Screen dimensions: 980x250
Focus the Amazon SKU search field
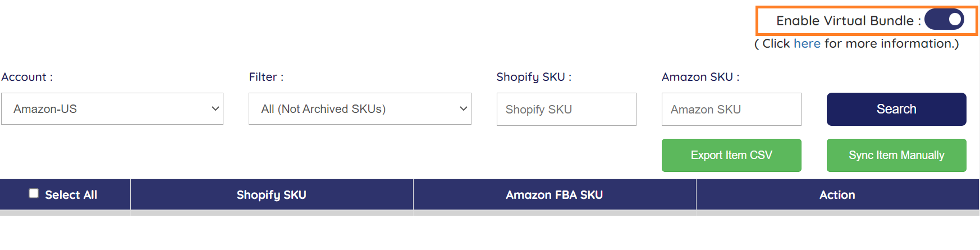(731, 110)
